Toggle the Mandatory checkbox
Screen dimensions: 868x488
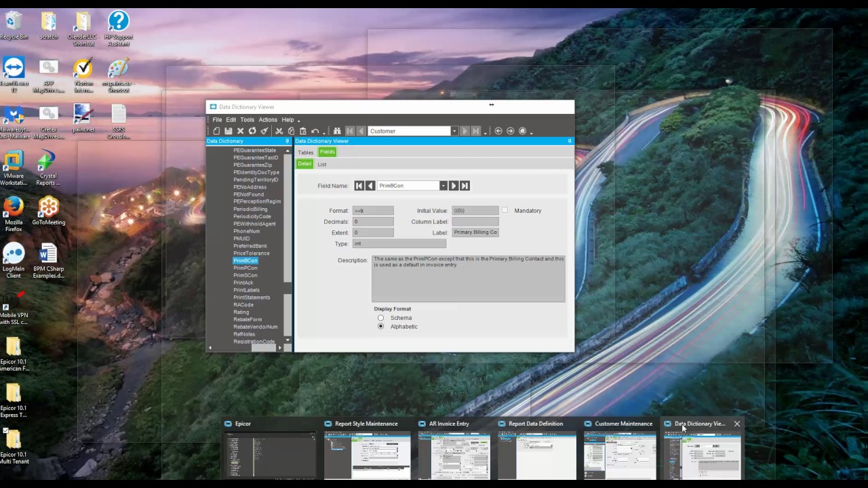coord(505,210)
